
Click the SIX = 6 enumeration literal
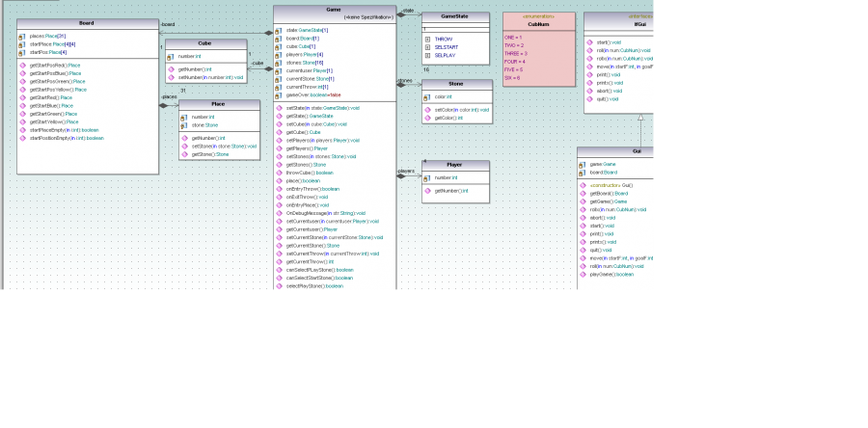tap(512, 78)
